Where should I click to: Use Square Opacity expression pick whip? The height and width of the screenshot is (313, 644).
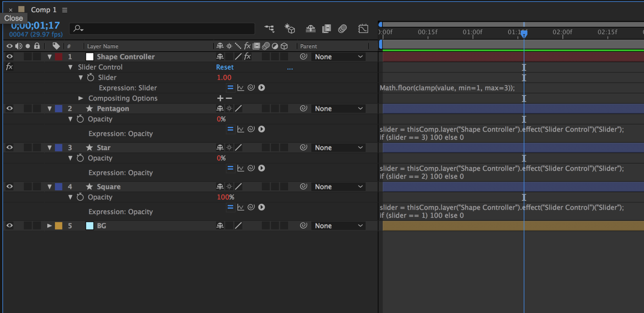251,207
